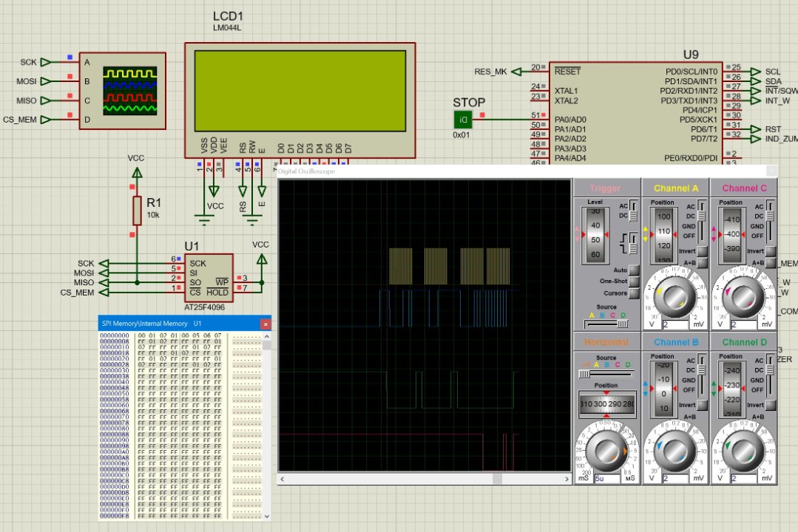Image resolution: width=798 pixels, height=532 pixels.
Task: Toggle A+B on Channel A
Action: 703,262
